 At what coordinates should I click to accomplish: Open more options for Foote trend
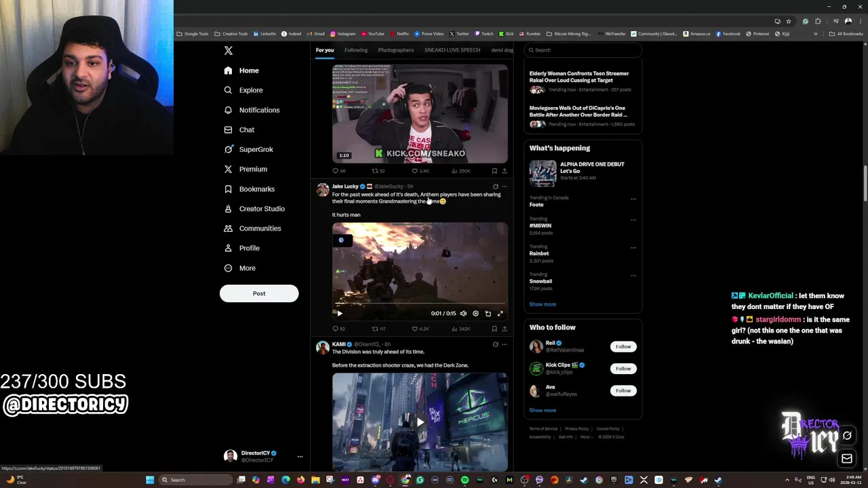633,199
